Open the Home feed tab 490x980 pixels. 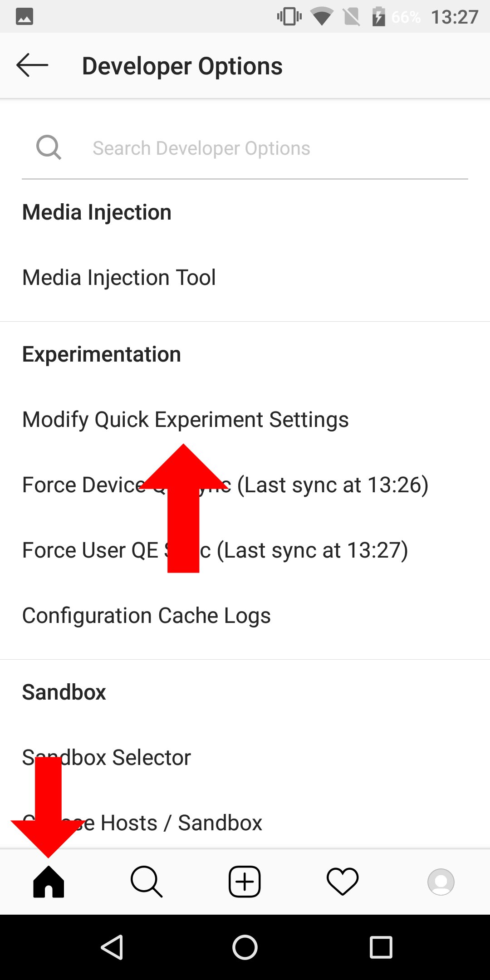pos(49,882)
